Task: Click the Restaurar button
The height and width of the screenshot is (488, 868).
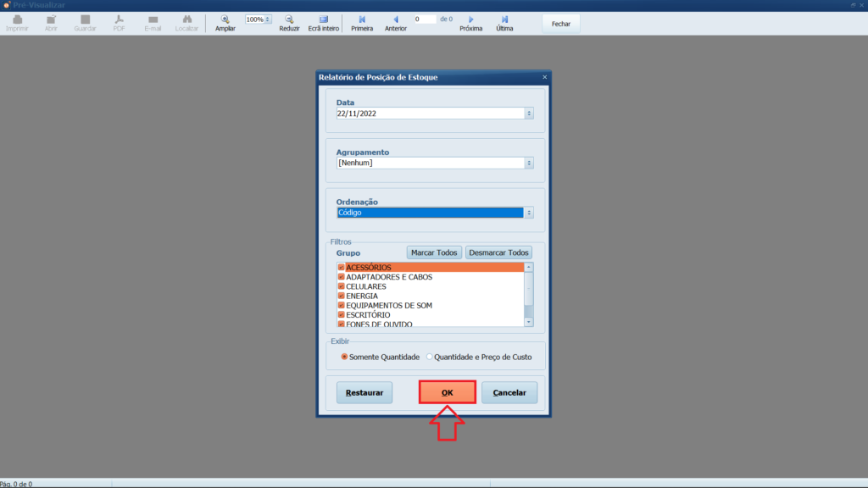Action: [364, 392]
